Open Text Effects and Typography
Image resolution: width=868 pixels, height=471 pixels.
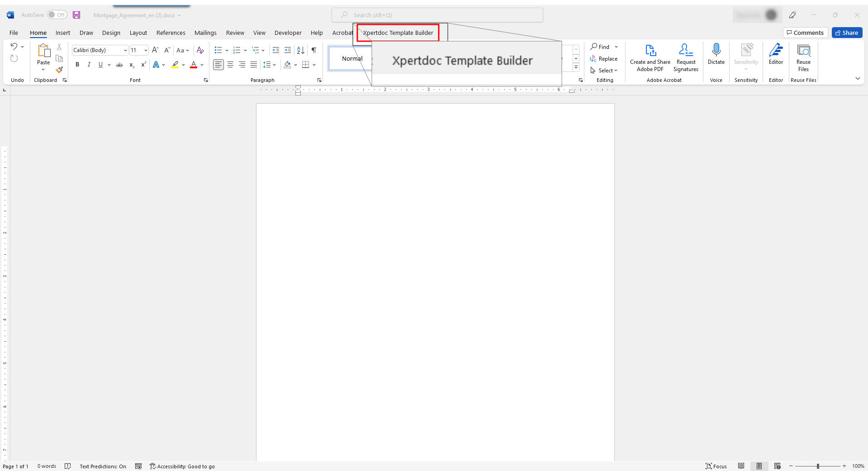pos(156,65)
